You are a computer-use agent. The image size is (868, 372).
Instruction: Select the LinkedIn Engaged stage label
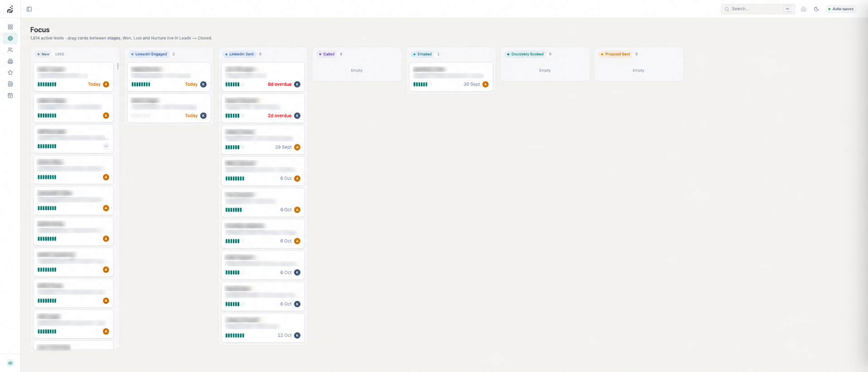(x=149, y=54)
